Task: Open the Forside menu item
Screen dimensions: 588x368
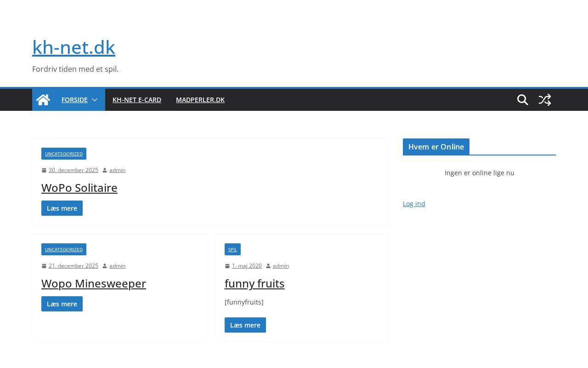Action: tap(74, 100)
